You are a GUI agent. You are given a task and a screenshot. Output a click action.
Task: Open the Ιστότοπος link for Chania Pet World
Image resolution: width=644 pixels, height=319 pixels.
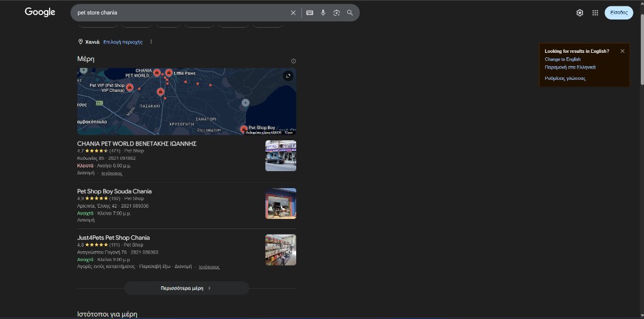pyautogui.click(x=112, y=174)
